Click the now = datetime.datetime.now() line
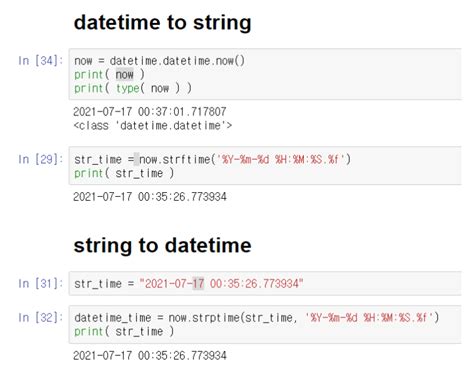 (x=160, y=61)
